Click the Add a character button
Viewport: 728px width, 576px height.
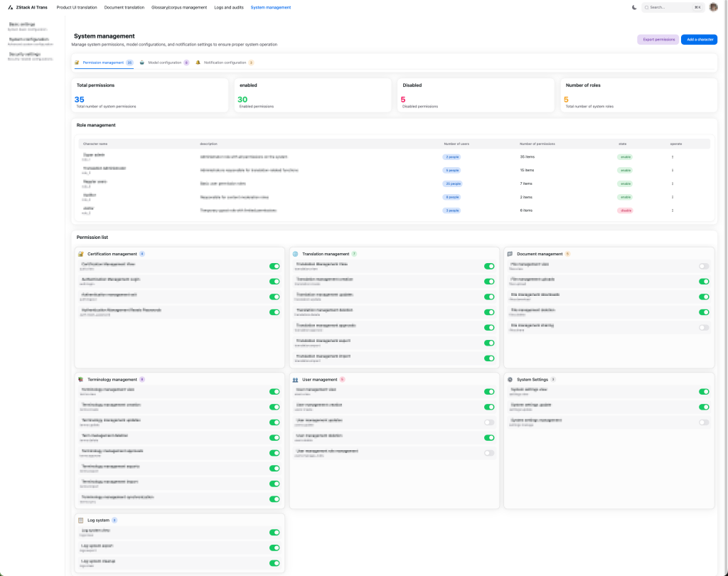point(699,40)
